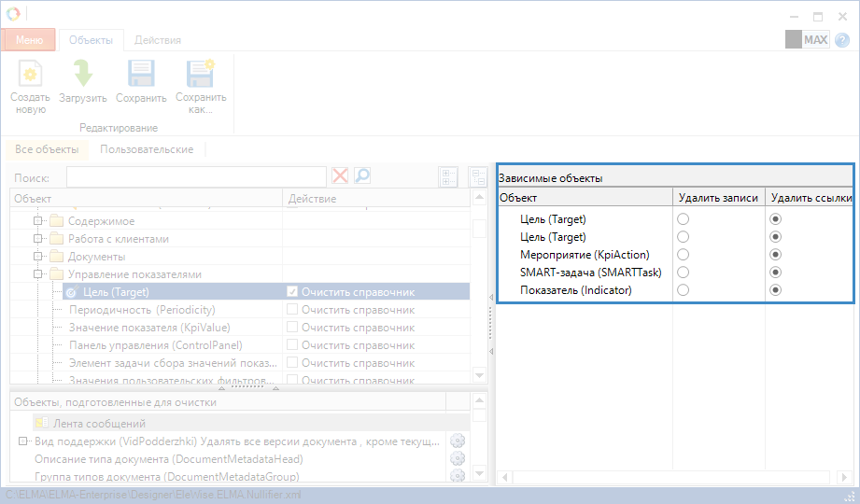This screenshot has width=860, height=504.
Task: Expand the Работа с клиентами folder
Action: 38,239
